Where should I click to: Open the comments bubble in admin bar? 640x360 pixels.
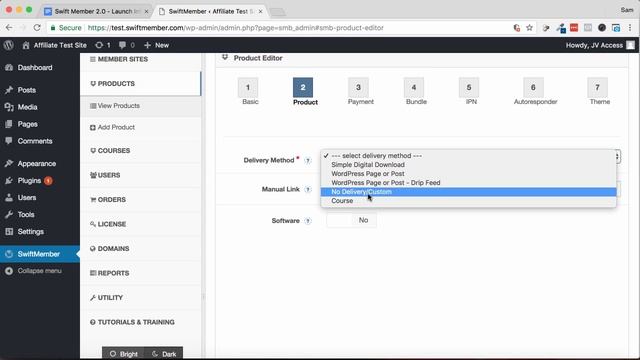127,45
